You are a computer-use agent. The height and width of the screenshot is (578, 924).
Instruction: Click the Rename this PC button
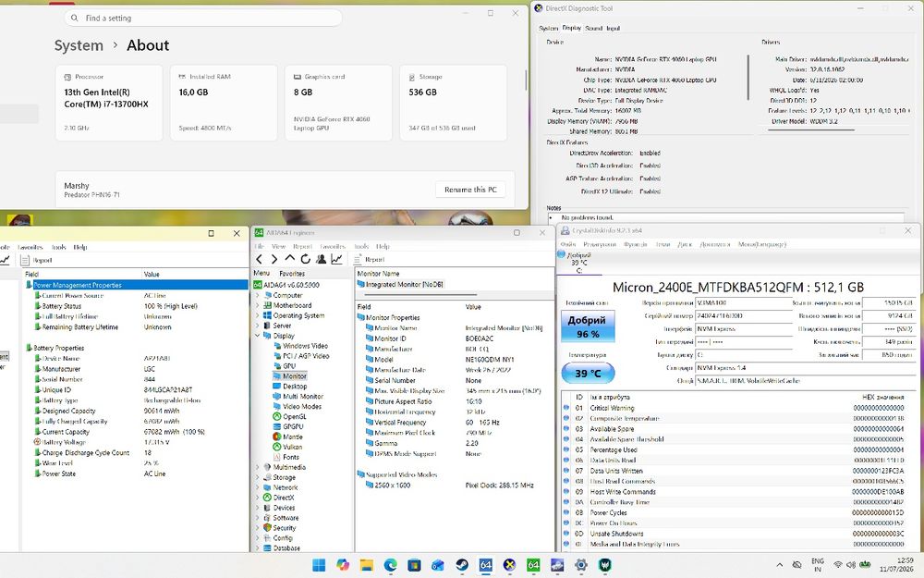[470, 190]
